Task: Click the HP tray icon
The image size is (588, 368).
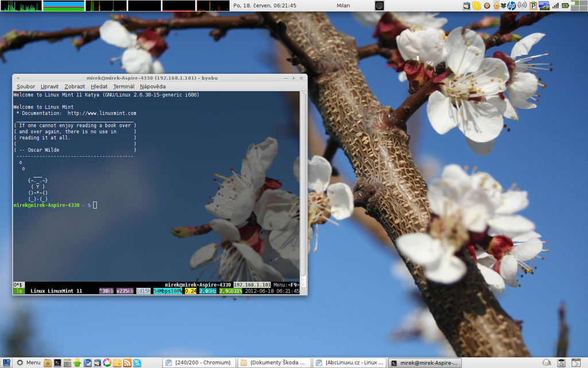Action: (x=512, y=6)
